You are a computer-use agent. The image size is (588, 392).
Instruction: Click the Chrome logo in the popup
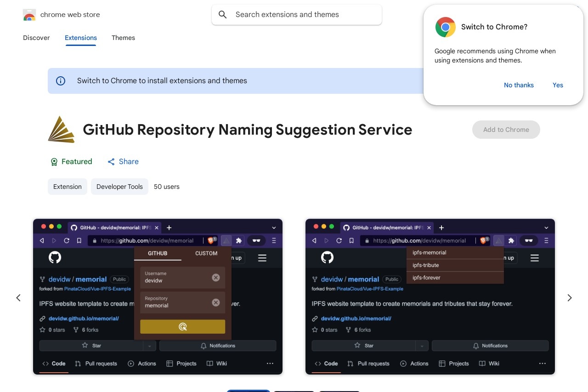coord(445,27)
